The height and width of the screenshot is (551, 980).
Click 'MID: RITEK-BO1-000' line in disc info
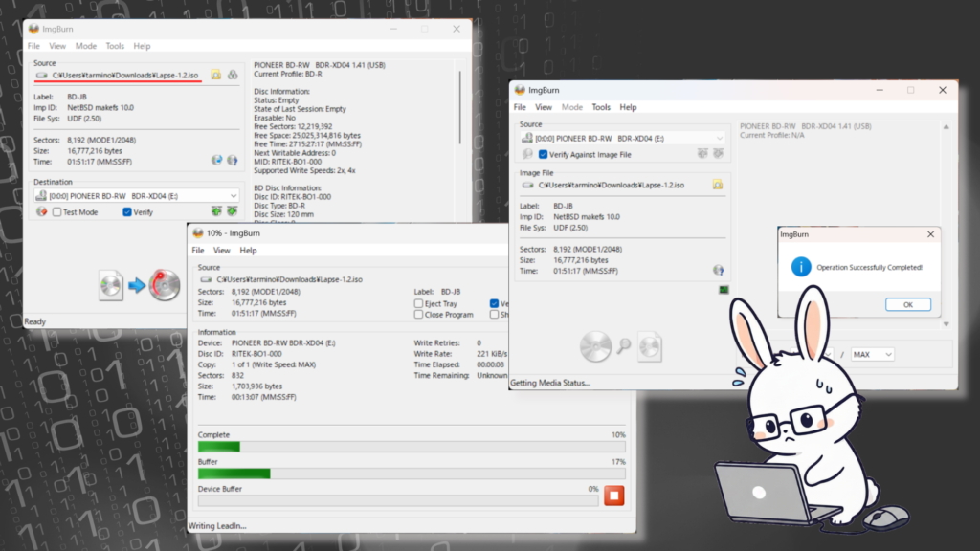pos(287,161)
